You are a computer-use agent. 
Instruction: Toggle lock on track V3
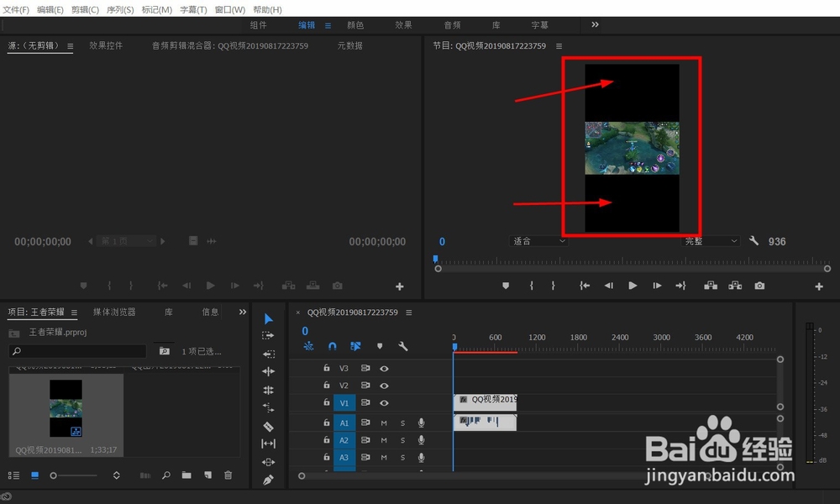[326, 368]
